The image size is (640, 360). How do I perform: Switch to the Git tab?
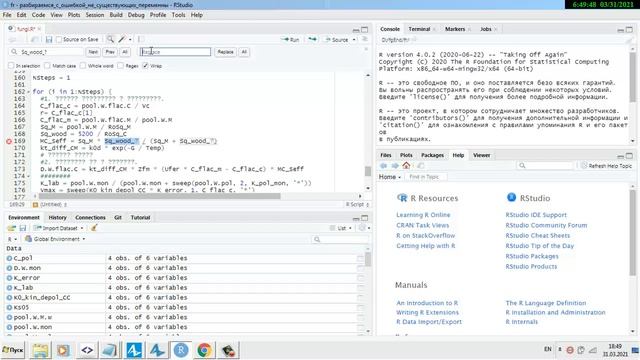point(118,218)
